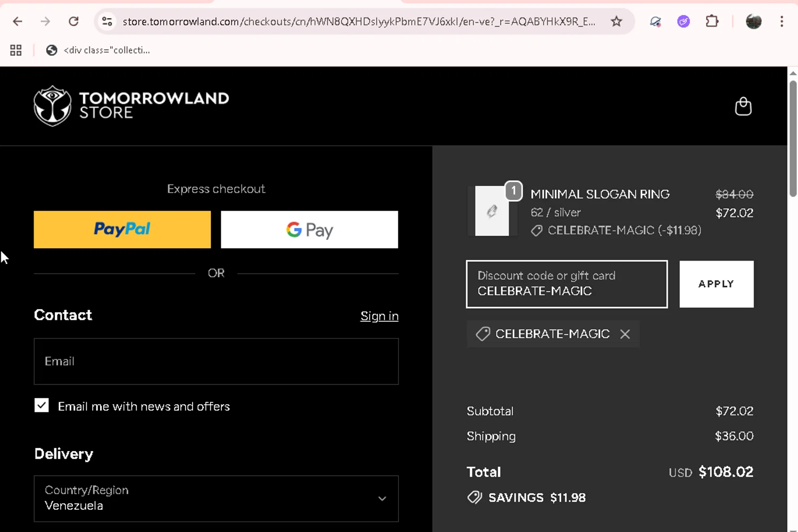Focus the Discount code or gift card field
798x532 pixels.
click(567, 284)
